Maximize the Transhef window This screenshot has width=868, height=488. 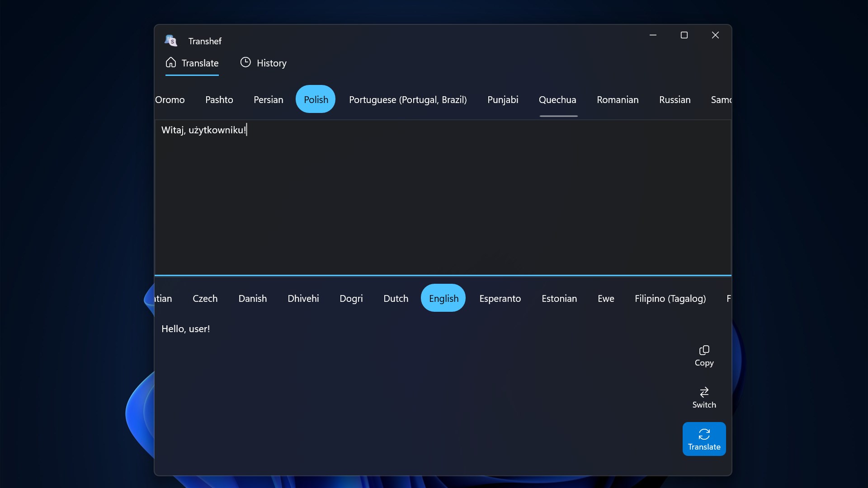pyautogui.click(x=684, y=35)
